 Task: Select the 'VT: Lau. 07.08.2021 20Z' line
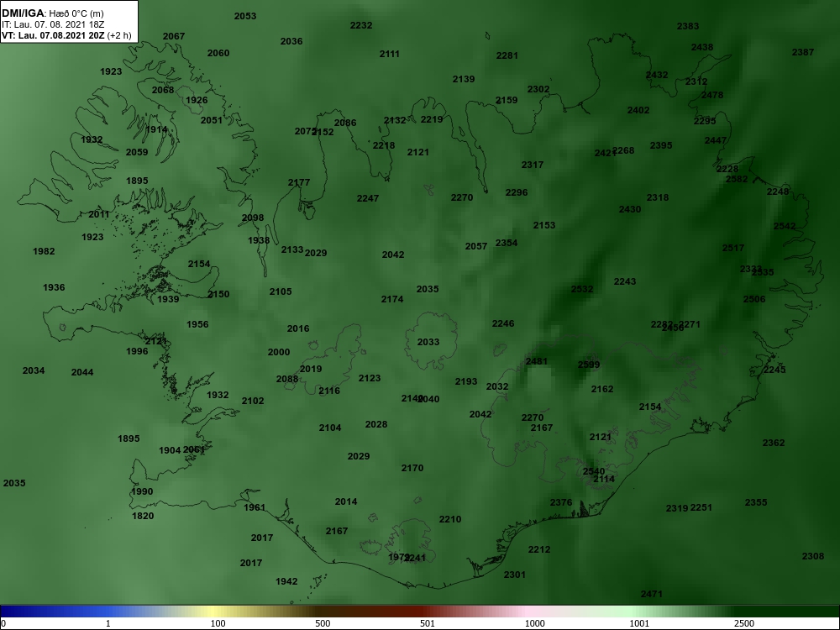[53, 35]
